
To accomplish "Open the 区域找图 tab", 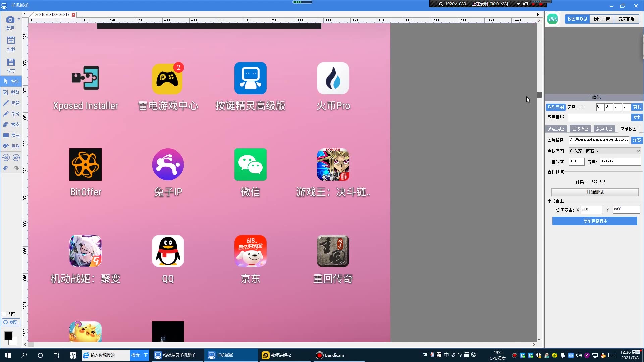I will point(628,129).
